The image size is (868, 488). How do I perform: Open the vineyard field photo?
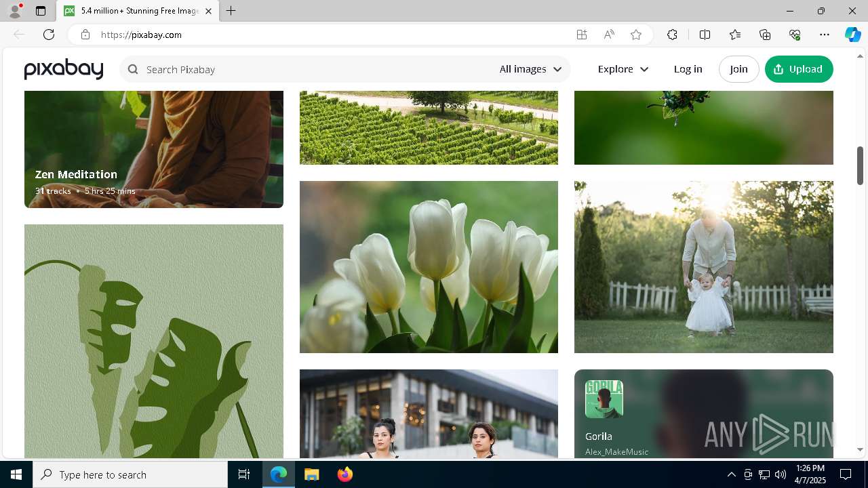click(x=429, y=127)
